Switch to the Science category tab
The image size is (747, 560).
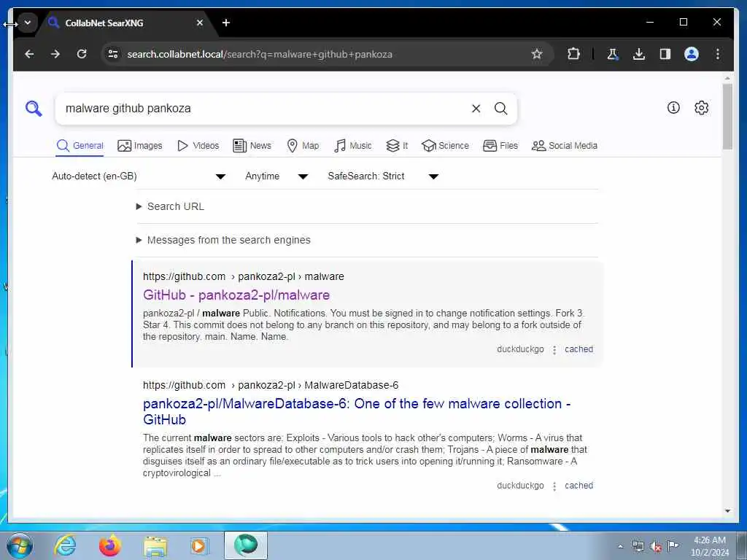point(445,146)
